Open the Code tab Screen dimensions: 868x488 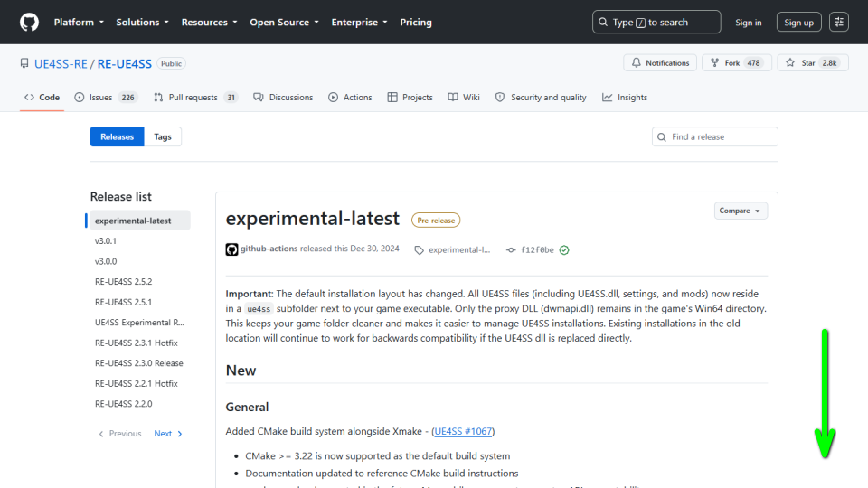click(42, 98)
